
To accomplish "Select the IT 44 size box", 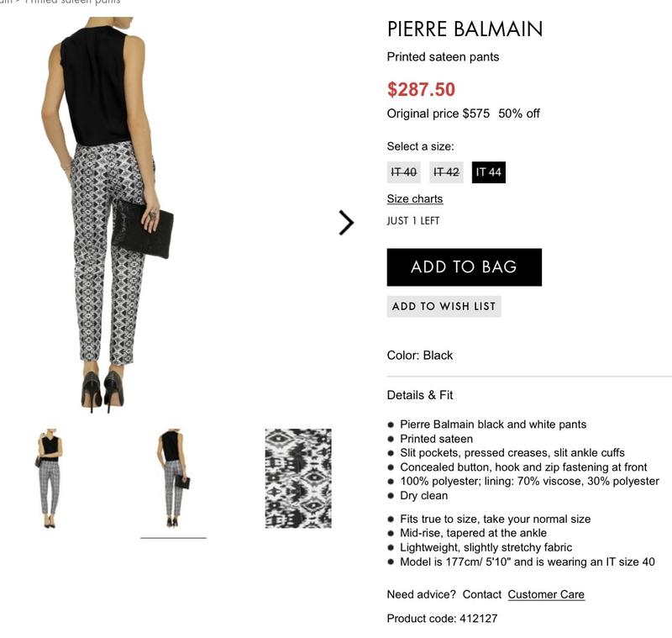I will [x=488, y=172].
